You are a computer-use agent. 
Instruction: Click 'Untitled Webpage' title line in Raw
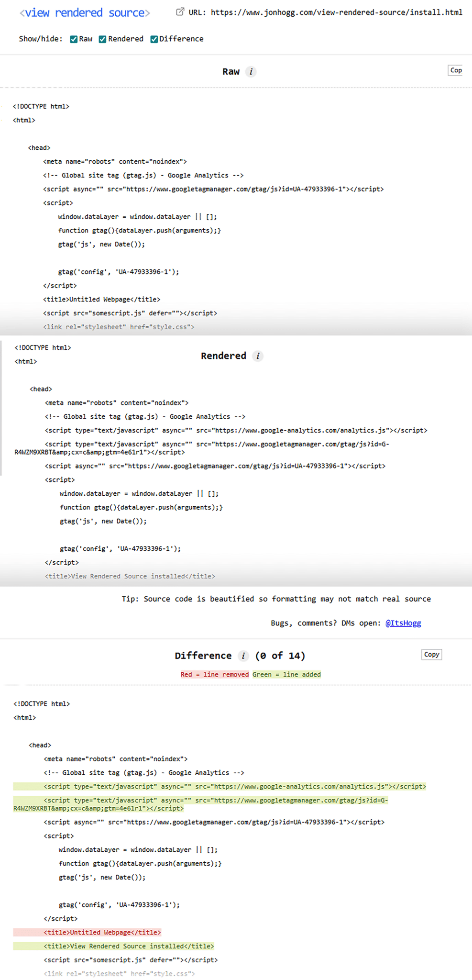[x=102, y=300]
